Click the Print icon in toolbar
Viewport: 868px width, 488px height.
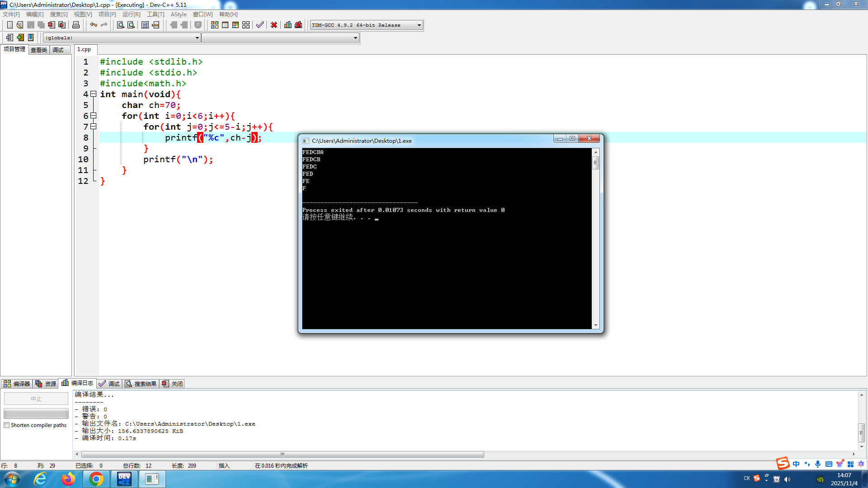76,25
